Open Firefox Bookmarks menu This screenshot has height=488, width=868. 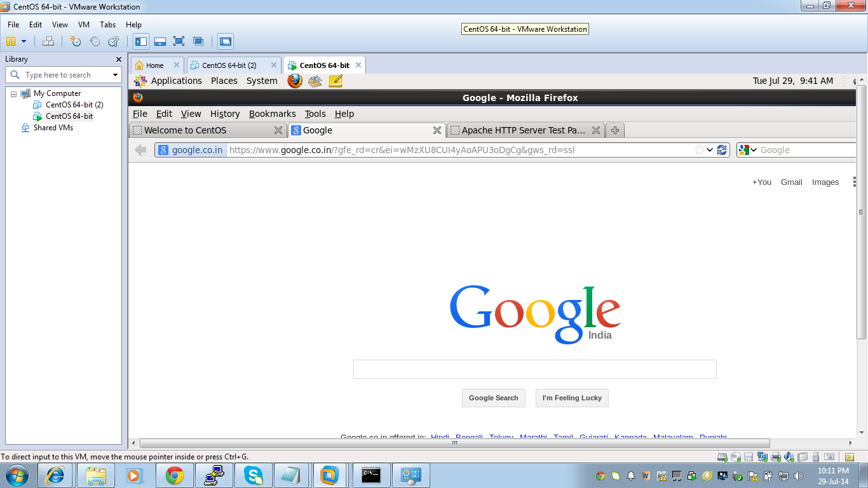tap(272, 114)
